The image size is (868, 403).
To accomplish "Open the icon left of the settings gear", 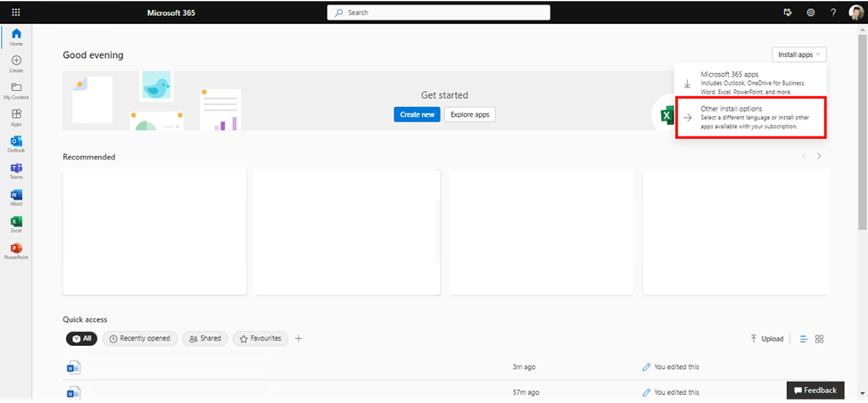I will [788, 12].
